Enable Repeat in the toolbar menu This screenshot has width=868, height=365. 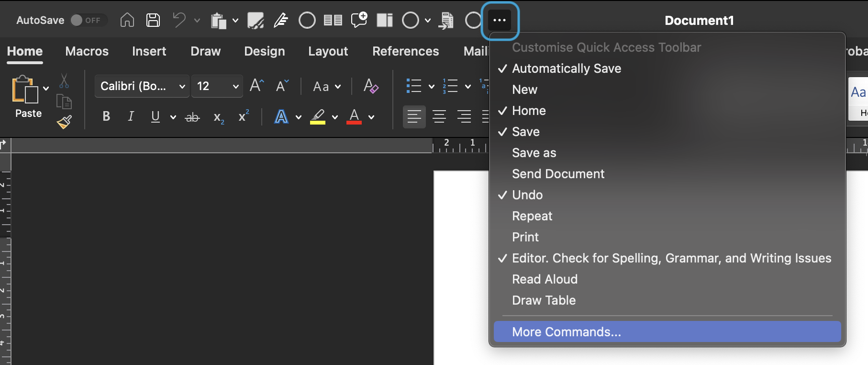(x=668, y=216)
